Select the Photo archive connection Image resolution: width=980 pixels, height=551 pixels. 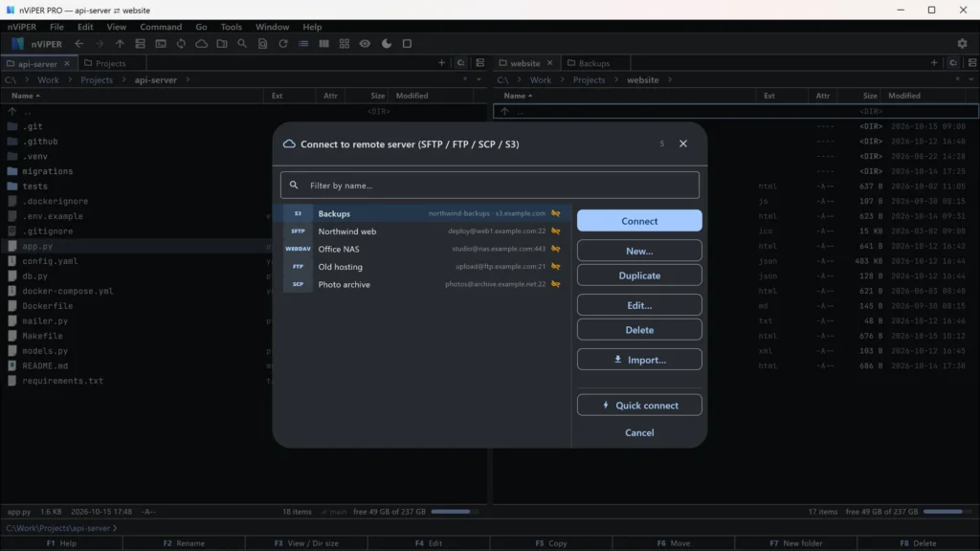coord(424,284)
